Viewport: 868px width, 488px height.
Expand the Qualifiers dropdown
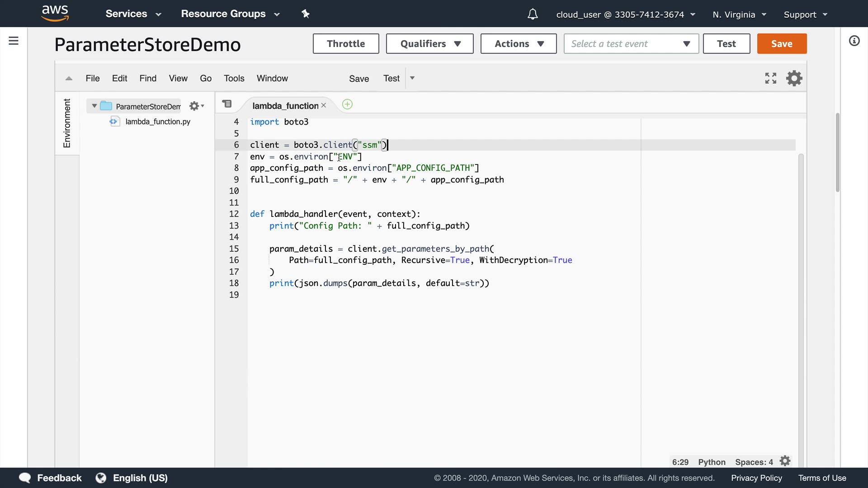(x=429, y=44)
